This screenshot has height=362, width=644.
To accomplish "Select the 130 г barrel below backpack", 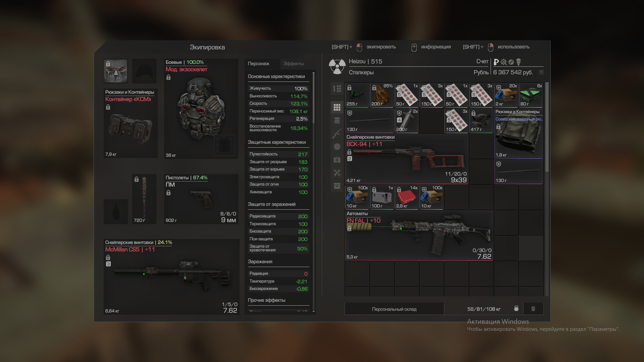I will pos(518,172).
